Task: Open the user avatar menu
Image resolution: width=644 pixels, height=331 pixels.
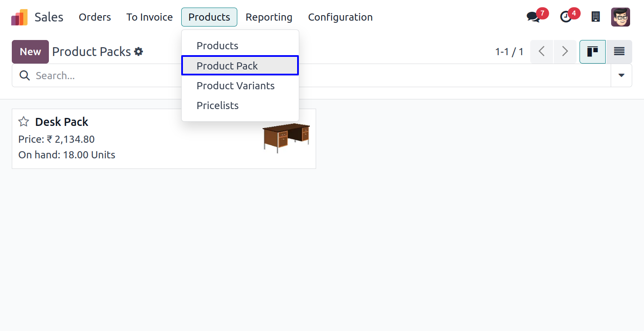Action: click(620, 17)
